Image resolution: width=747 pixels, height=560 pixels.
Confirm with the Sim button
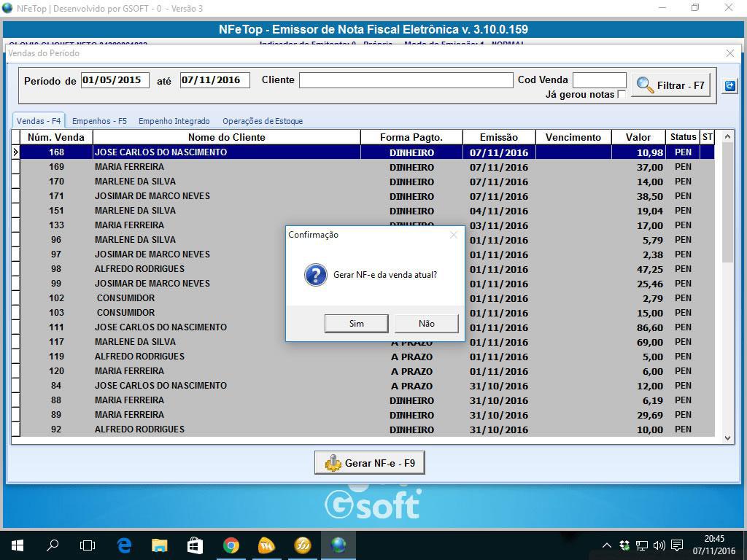(356, 323)
